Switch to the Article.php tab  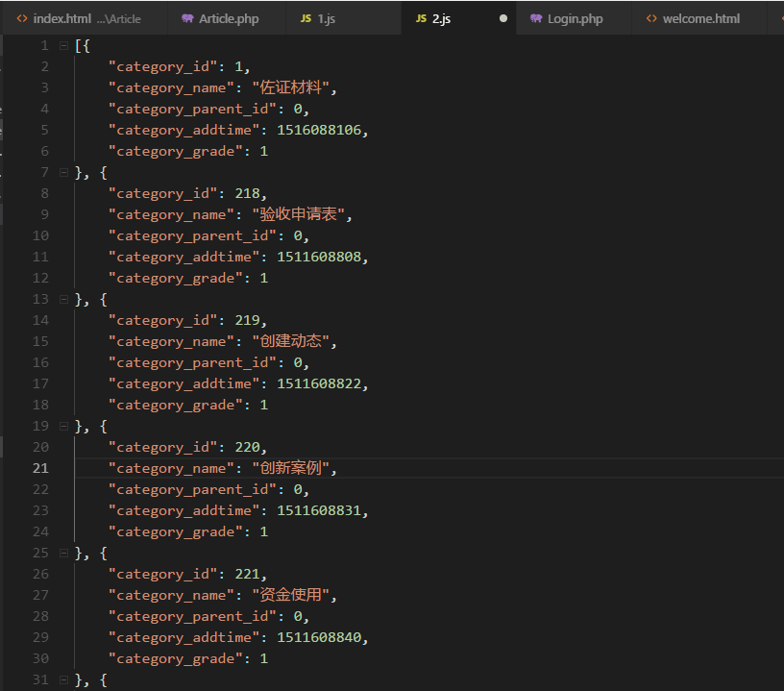point(229,19)
